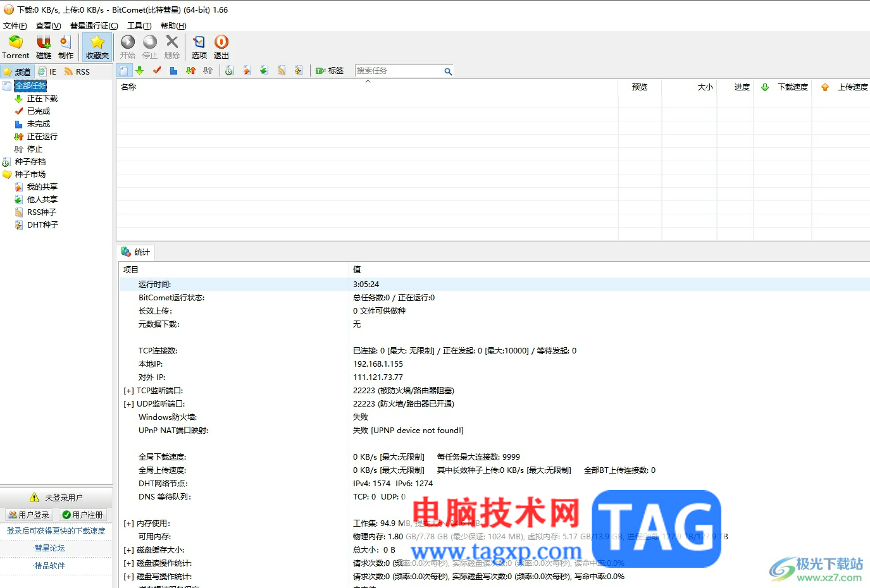Switch to the 频道 sidebar tab
The width and height of the screenshot is (870, 588).
tap(17, 71)
